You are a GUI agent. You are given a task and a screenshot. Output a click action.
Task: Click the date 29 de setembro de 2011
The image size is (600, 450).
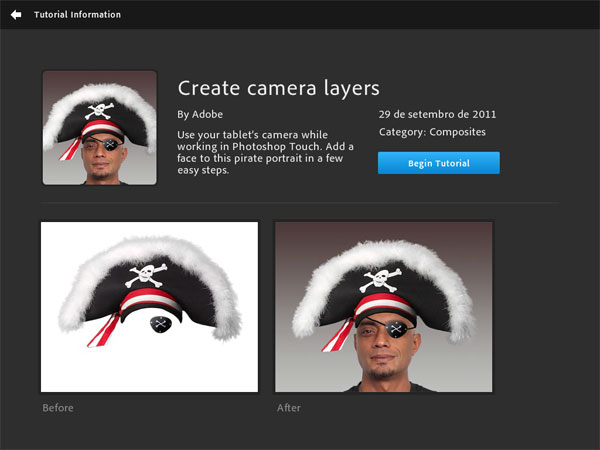[x=437, y=114]
